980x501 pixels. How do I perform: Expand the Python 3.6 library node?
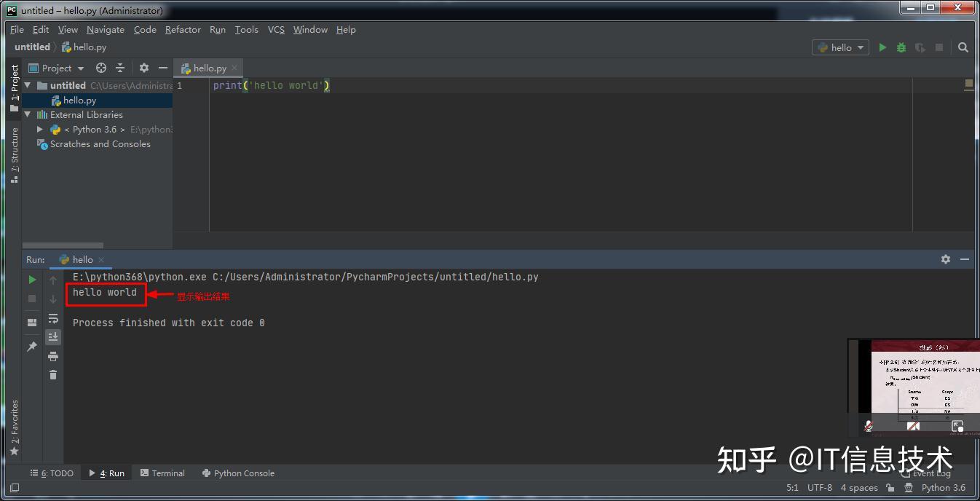click(40, 130)
